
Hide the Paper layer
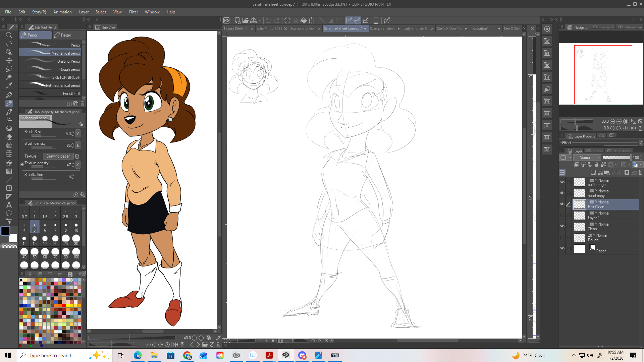pyautogui.click(x=562, y=248)
